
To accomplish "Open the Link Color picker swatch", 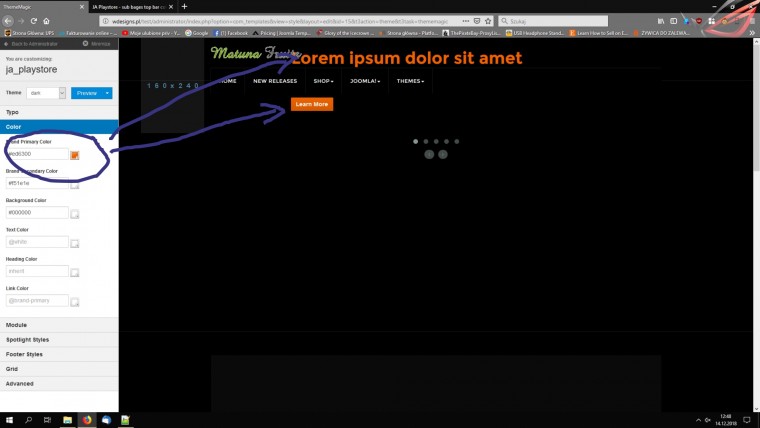I will click(75, 302).
